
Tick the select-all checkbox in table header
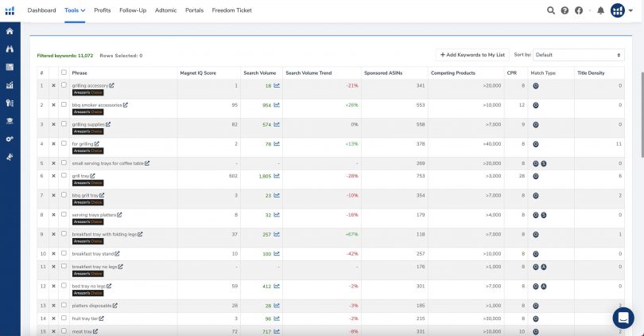tap(64, 72)
